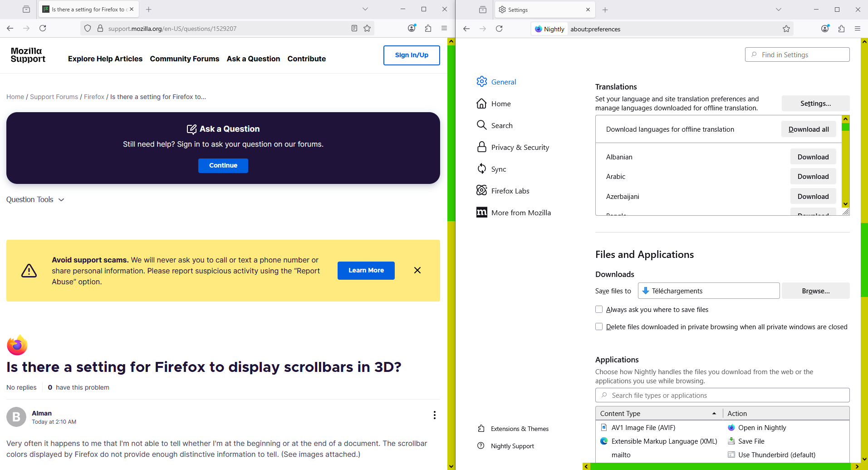
Task: Reload the Mozilla Support page
Action: (43, 28)
